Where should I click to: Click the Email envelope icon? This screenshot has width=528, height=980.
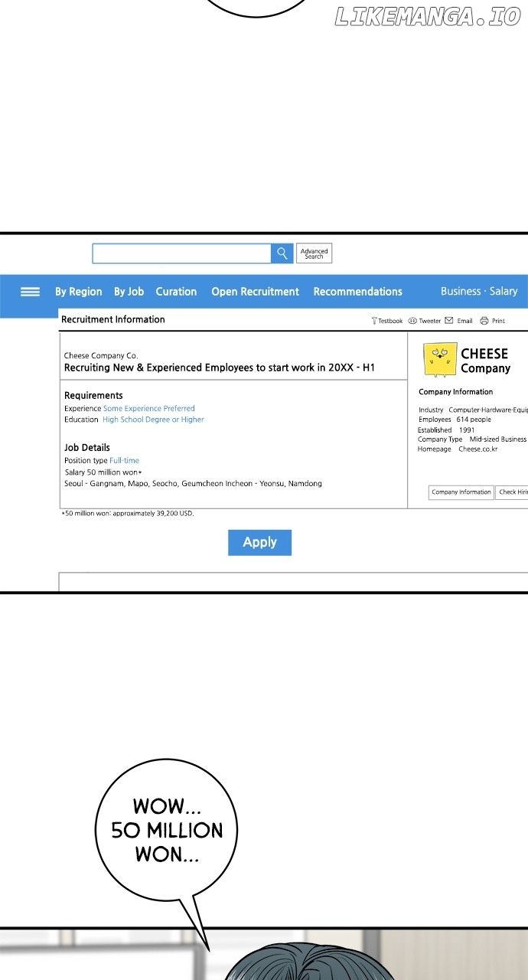tap(449, 321)
